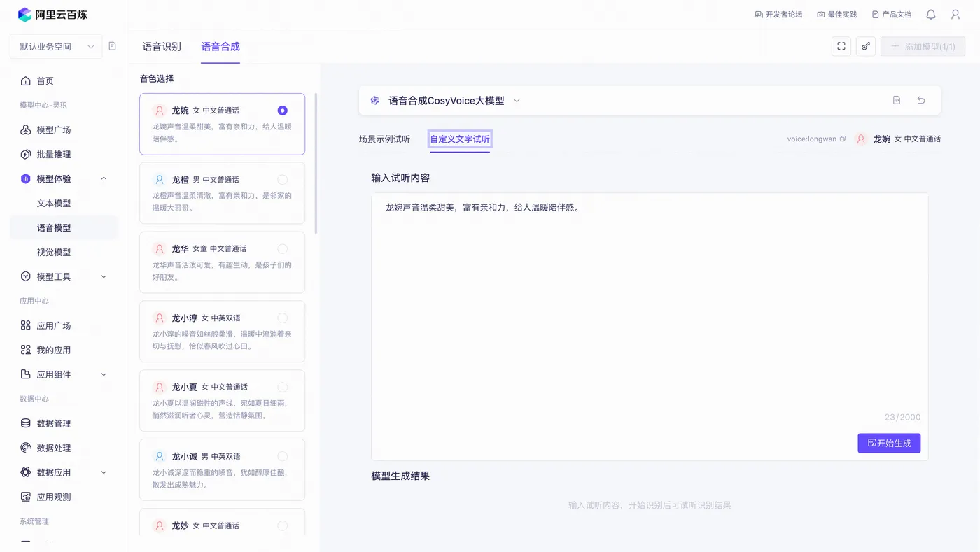Expand the 数据应用 menu chevron
The width and height of the screenshot is (980, 552).
104,473
